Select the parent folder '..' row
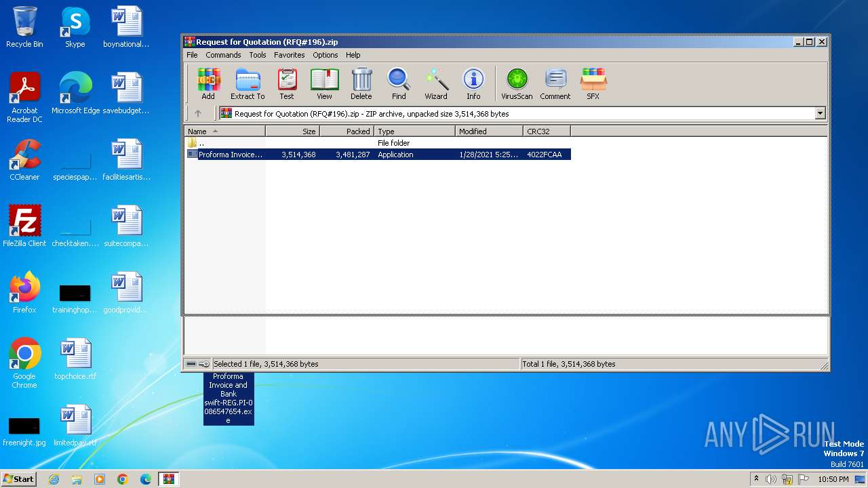The image size is (868, 488). click(378, 143)
